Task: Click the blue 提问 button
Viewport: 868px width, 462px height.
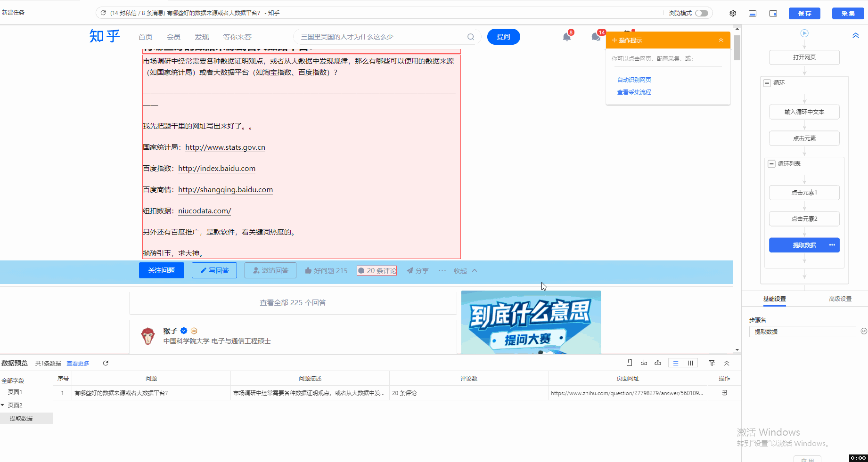Action: [503, 37]
